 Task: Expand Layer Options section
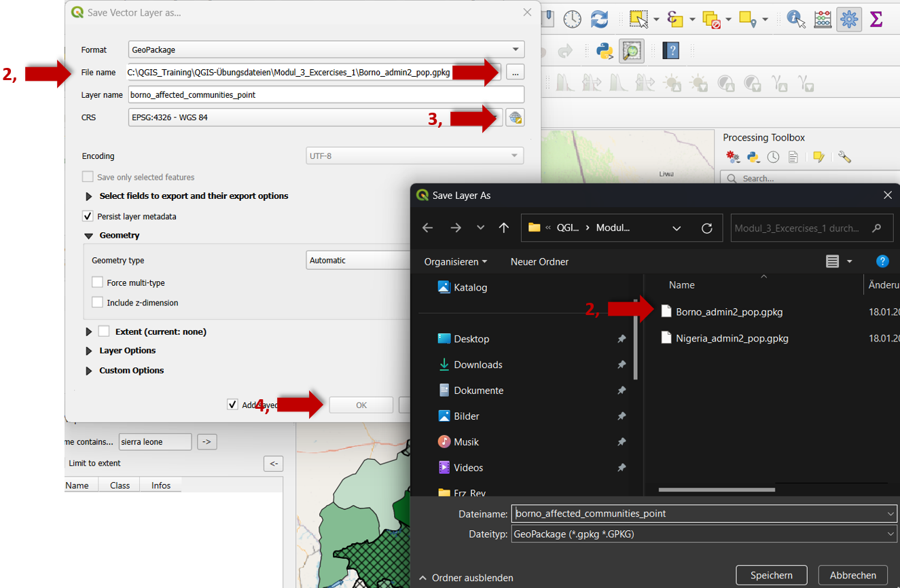pos(89,351)
